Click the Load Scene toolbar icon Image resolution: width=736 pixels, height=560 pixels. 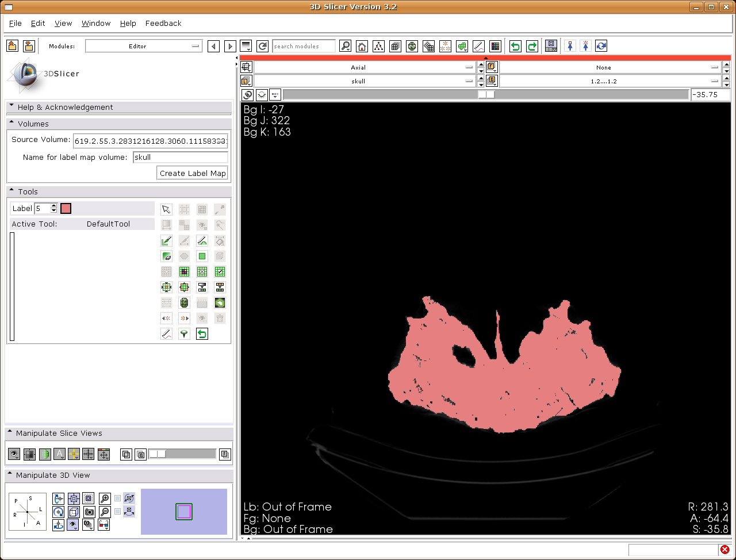click(12, 46)
